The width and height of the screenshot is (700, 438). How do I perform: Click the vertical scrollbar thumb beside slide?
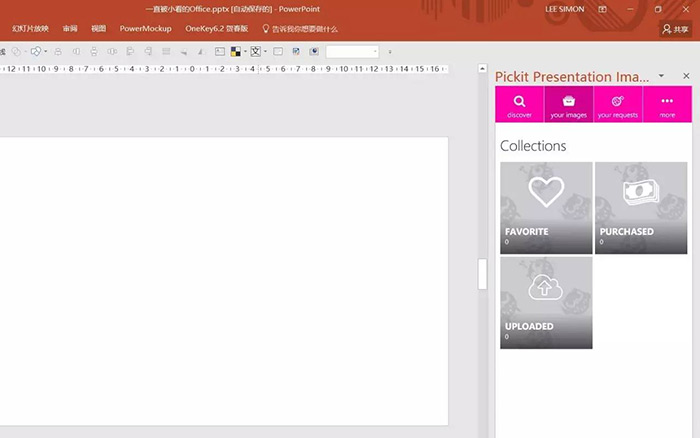pyautogui.click(x=482, y=274)
